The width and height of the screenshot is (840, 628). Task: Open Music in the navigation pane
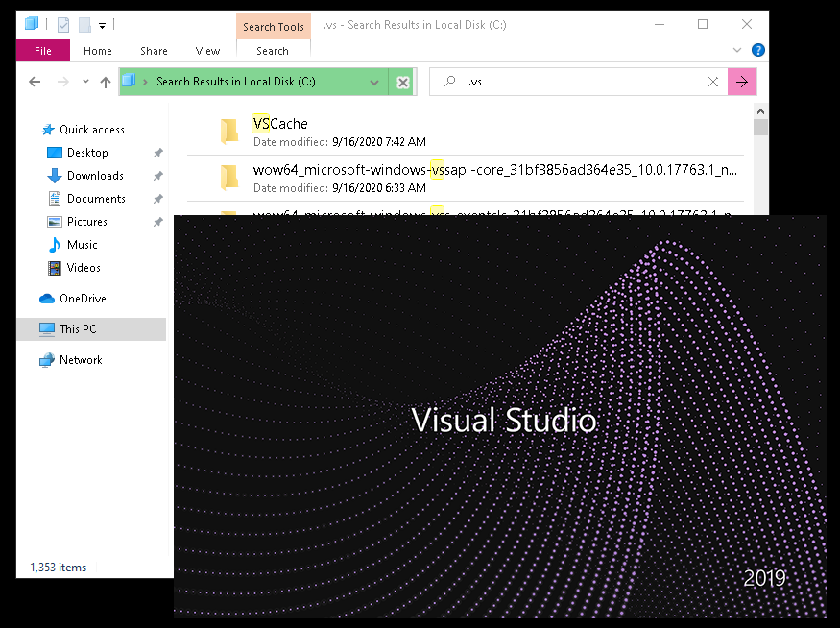pos(82,245)
